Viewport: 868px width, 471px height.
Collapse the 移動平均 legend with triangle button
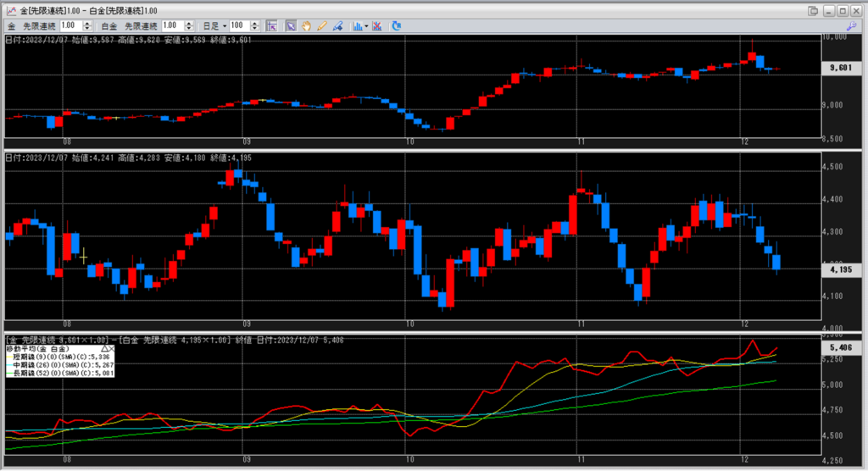coord(105,348)
